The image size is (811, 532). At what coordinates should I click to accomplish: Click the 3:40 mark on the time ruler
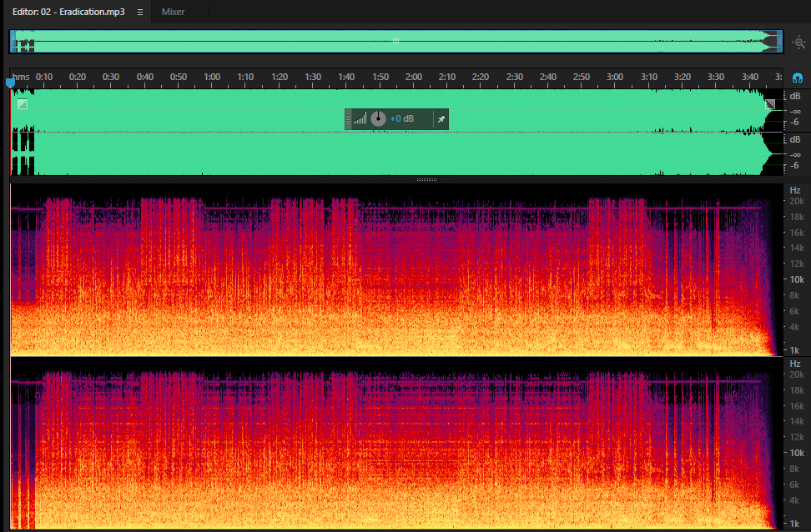pyautogui.click(x=750, y=77)
